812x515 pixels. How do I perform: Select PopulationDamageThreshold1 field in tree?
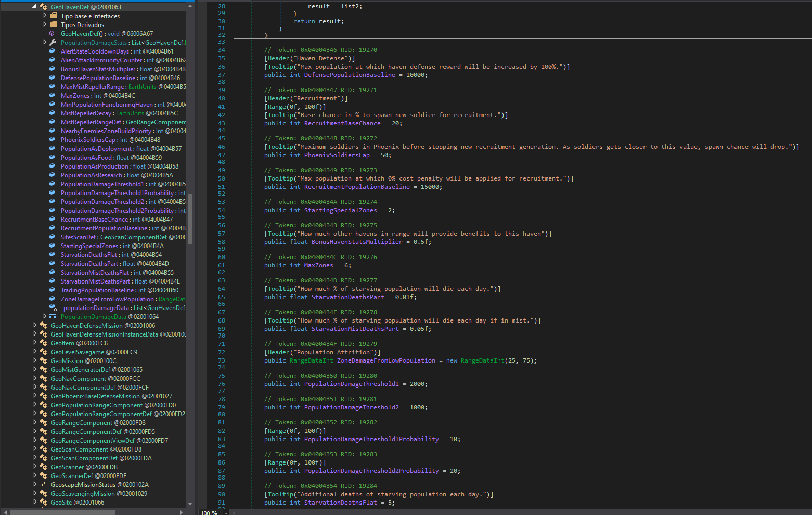click(x=123, y=184)
